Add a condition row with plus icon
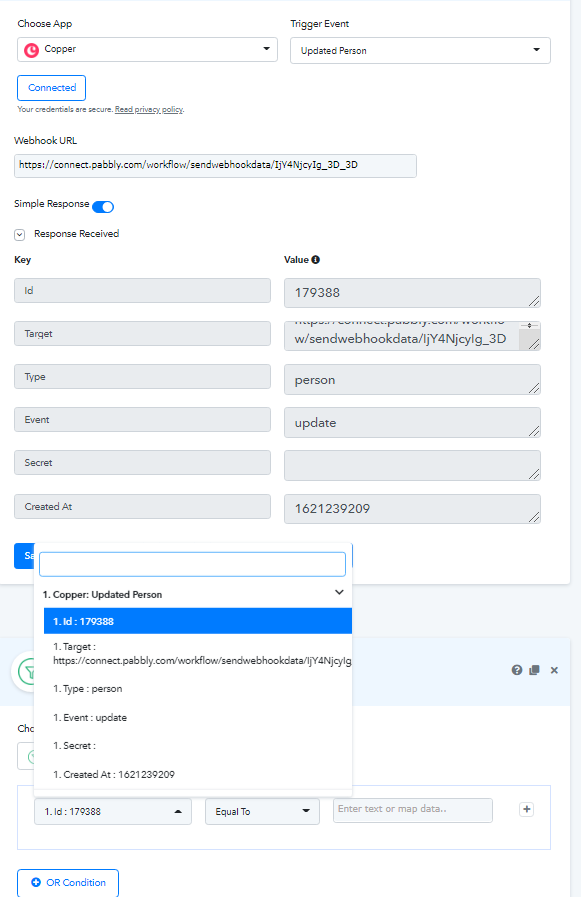581x897 pixels. [x=527, y=809]
